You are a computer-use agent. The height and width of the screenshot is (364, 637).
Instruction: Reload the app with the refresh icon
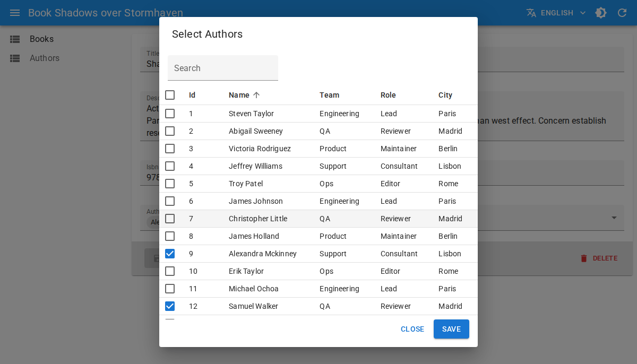(x=622, y=13)
